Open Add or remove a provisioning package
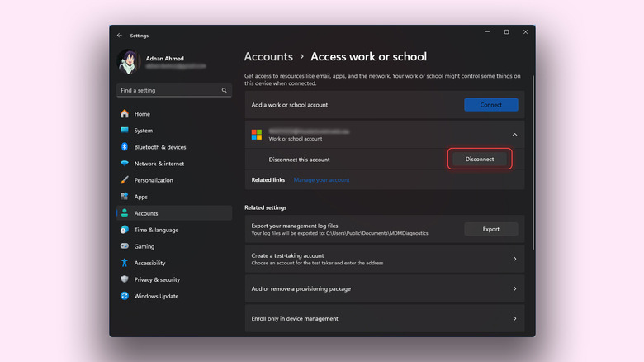The image size is (644, 362). [514, 288]
